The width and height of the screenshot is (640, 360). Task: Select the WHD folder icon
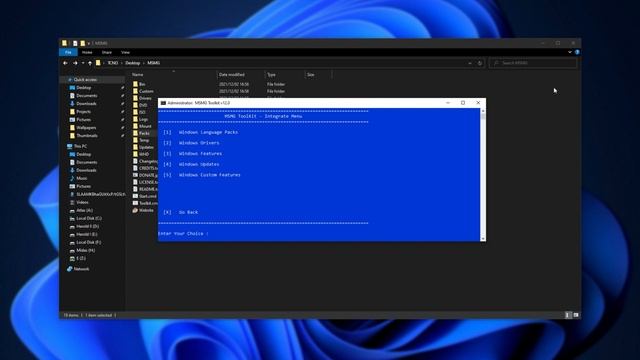(135, 154)
